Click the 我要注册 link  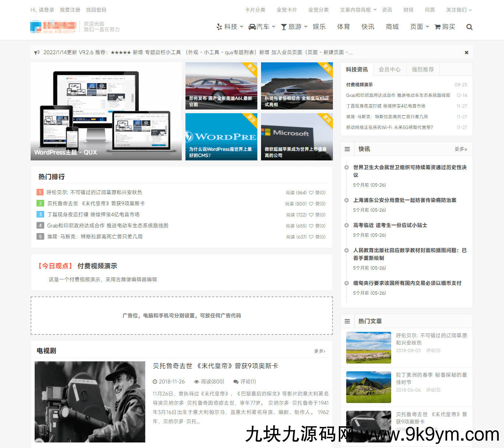(70, 10)
